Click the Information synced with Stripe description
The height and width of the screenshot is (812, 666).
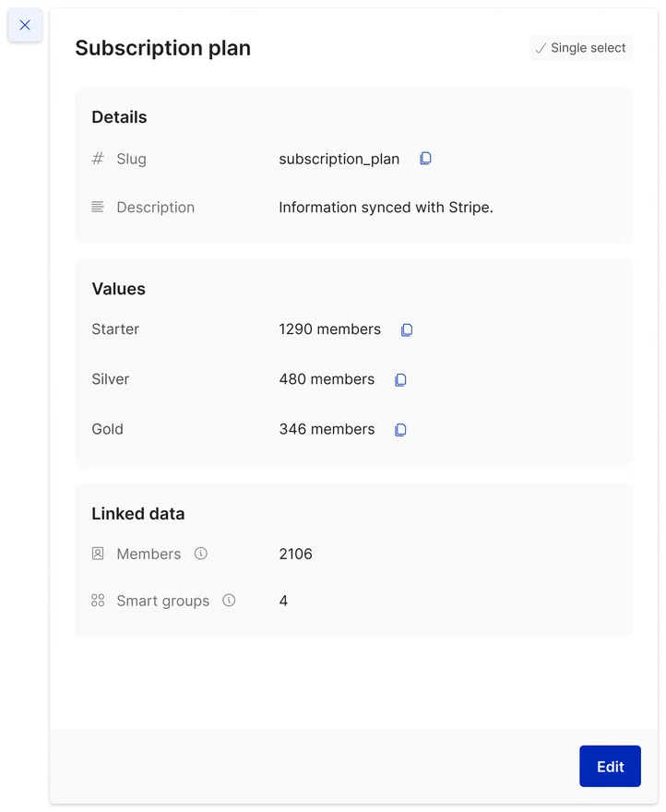(386, 207)
